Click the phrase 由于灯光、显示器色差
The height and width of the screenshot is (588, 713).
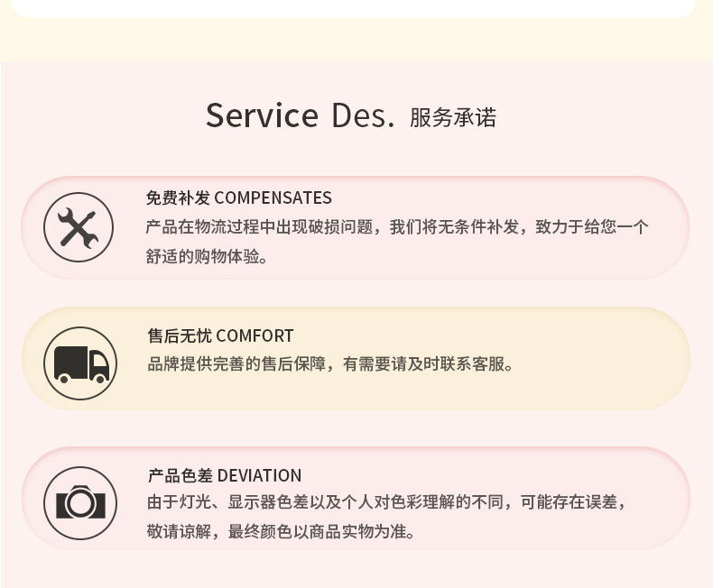pos(221,502)
